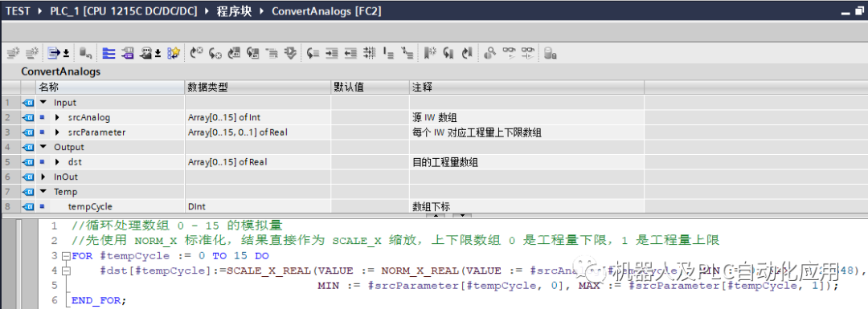The image size is (868, 309).
Task: Collapse the Output section
Action: click(x=43, y=147)
